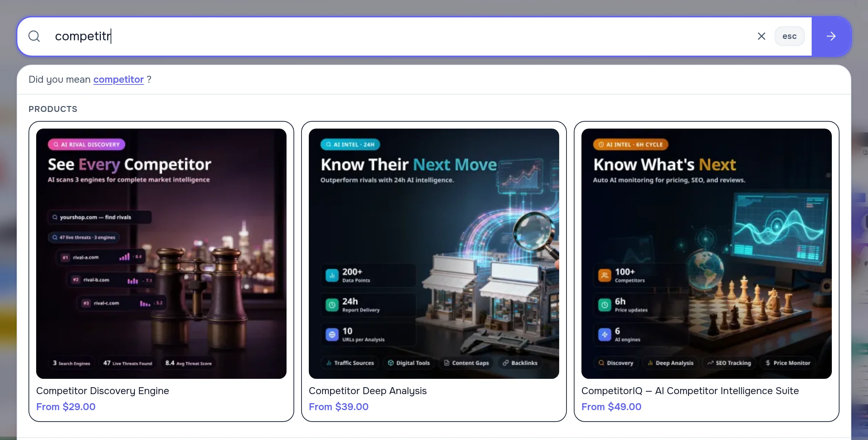The height and width of the screenshot is (440, 868).
Task: Clear the search text with the X icon
Action: tap(761, 36)
